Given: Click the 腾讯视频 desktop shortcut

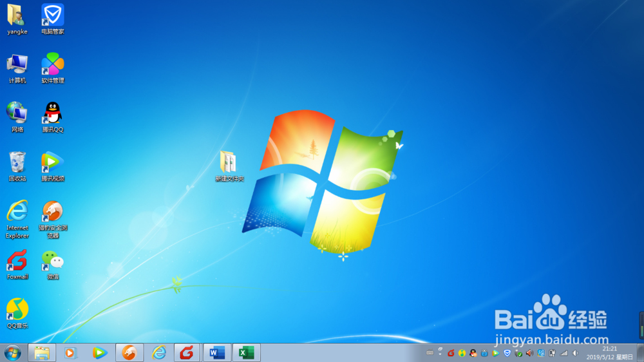Looking at the screenshot, I should click(x=53, y=166).
